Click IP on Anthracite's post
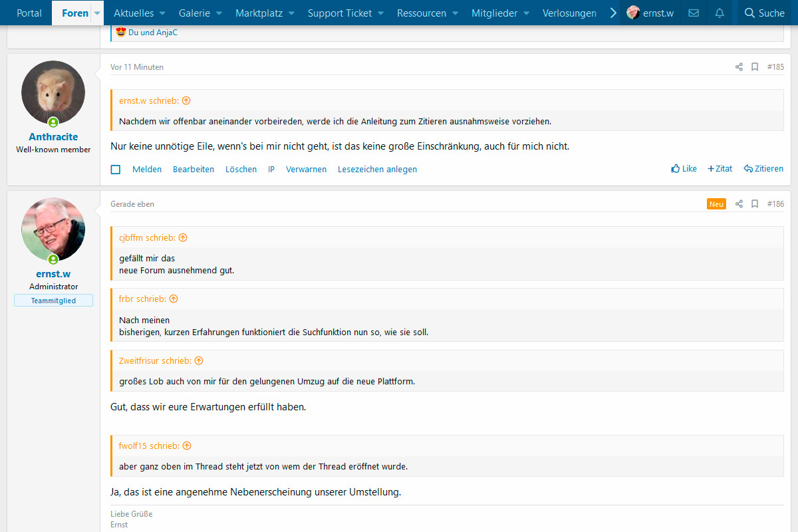This screenshot has width=798, height=532. [271, 169]
